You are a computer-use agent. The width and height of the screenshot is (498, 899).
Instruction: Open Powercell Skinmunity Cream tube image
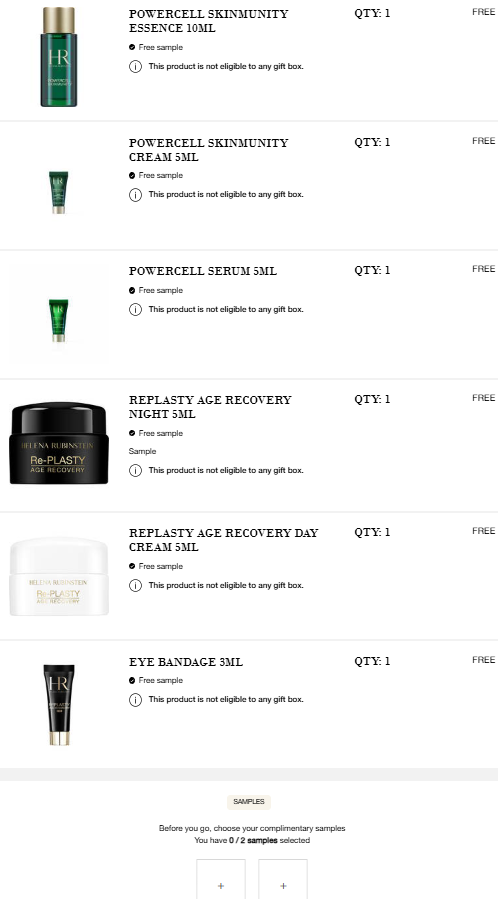click(58, 193)
